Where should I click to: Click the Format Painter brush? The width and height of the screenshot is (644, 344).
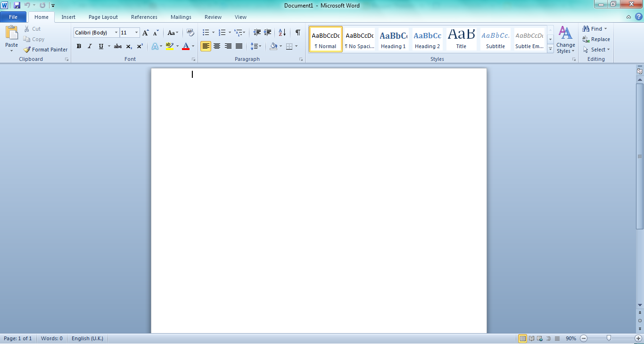tap(46, 50)
